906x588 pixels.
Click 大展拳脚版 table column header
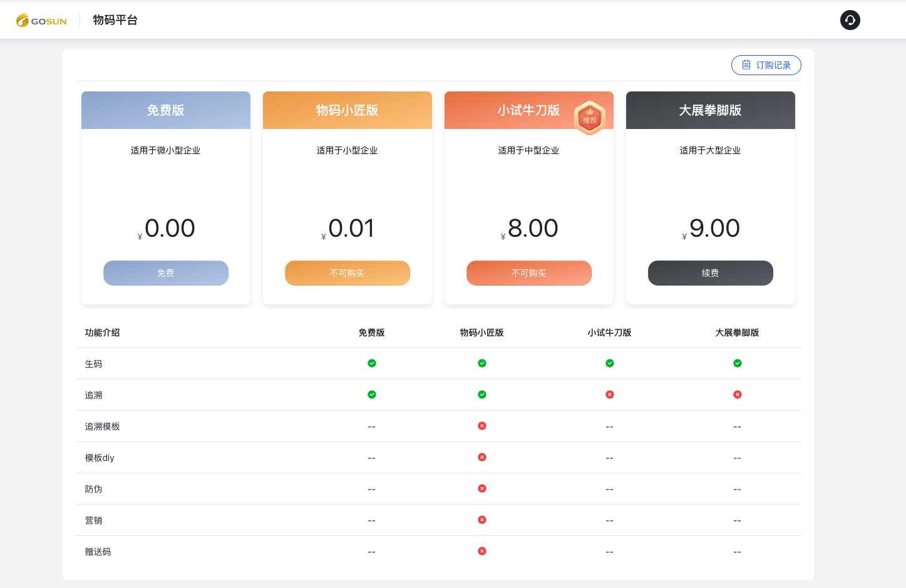click(x=738, y=333)
